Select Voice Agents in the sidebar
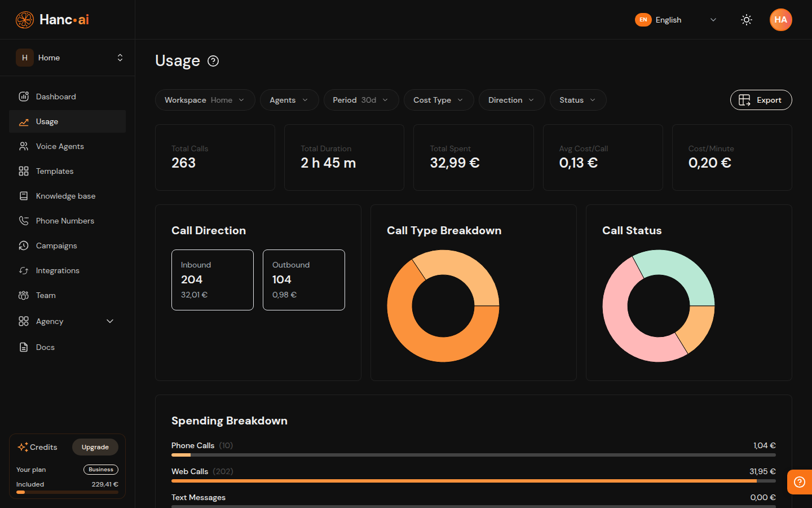This screenshot has height=508, width=812. click(x=59, y=146)
